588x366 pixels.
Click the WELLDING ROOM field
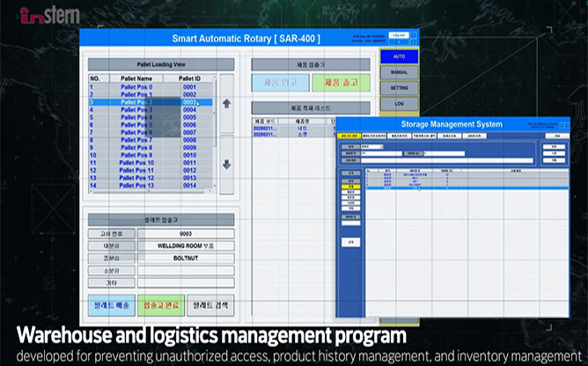tap(186, 246)
